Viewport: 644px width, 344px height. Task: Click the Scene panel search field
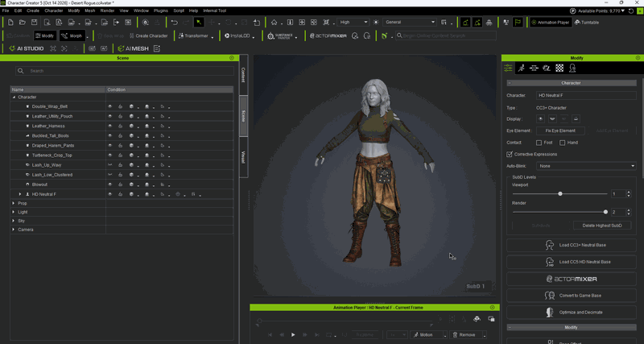(x=125, y=71)
